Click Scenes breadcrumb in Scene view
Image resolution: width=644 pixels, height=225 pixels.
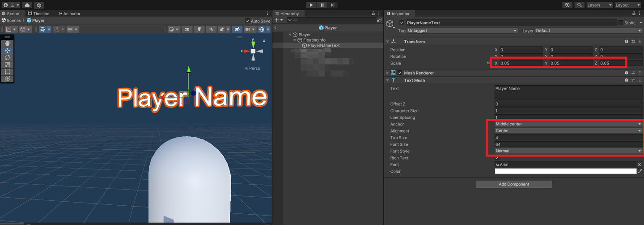click(x=11, y=21)
